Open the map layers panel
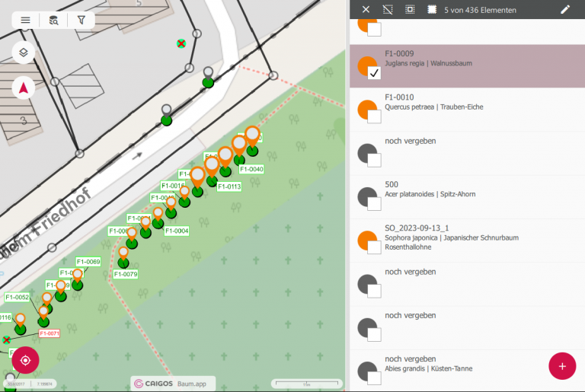This screenshot has height=392, width=585. [24, 53]
